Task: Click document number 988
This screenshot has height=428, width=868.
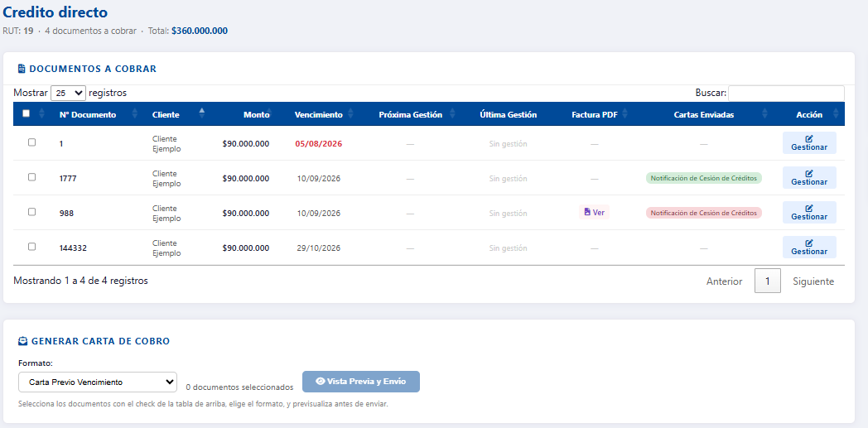Action: pos(66,214)
